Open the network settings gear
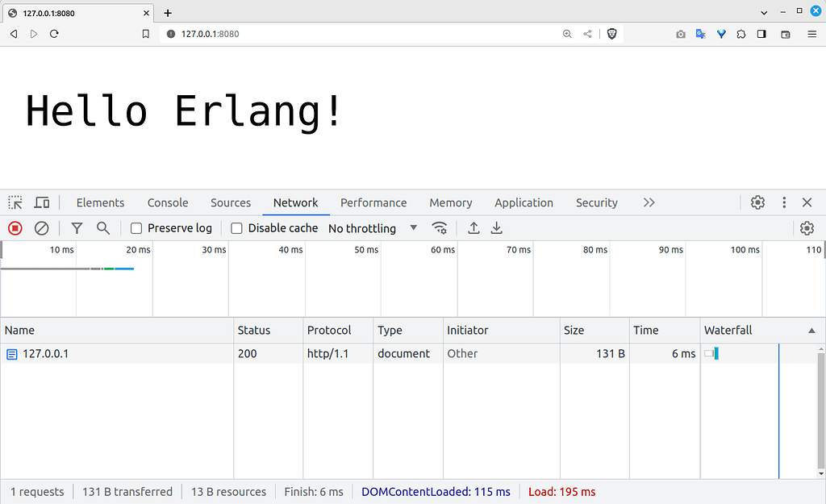The image size is (826, 504). point(807,228)
